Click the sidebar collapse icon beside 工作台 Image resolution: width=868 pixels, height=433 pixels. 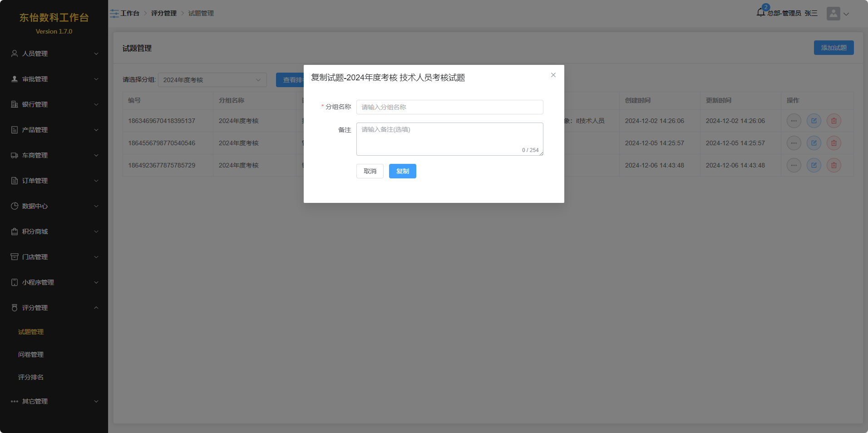click(114, 14)
